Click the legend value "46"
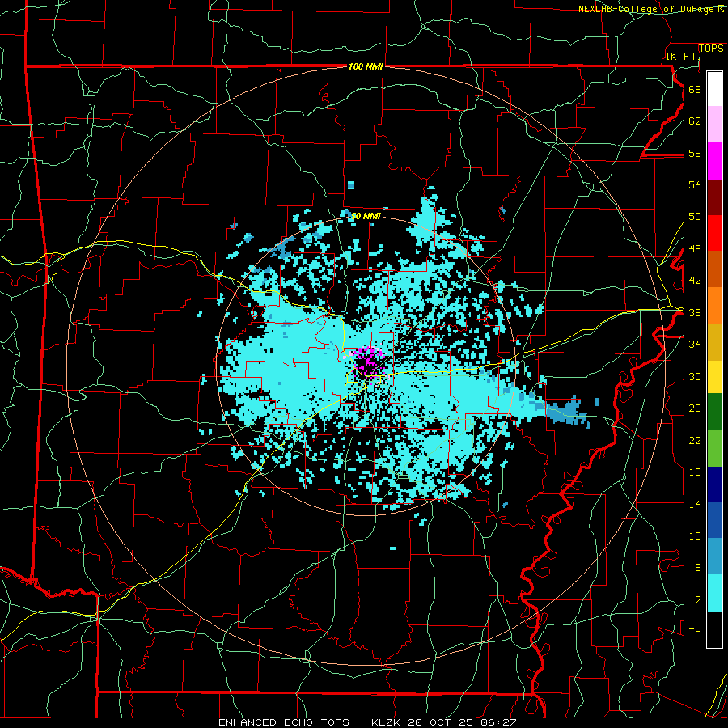 [x=695, y=248]
